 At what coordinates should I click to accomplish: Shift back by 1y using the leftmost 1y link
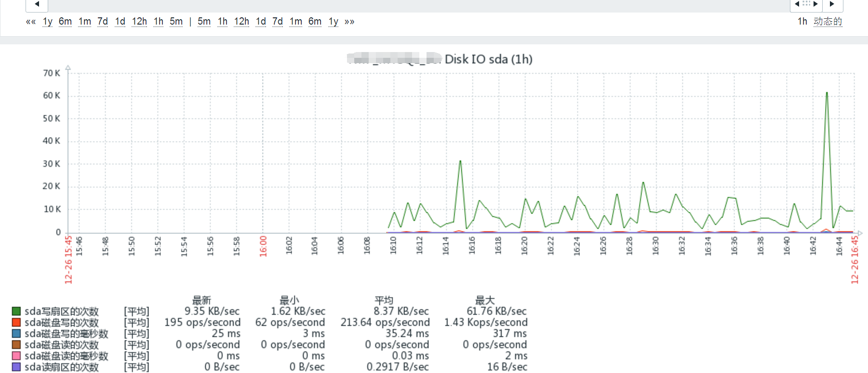pos(48,22)
